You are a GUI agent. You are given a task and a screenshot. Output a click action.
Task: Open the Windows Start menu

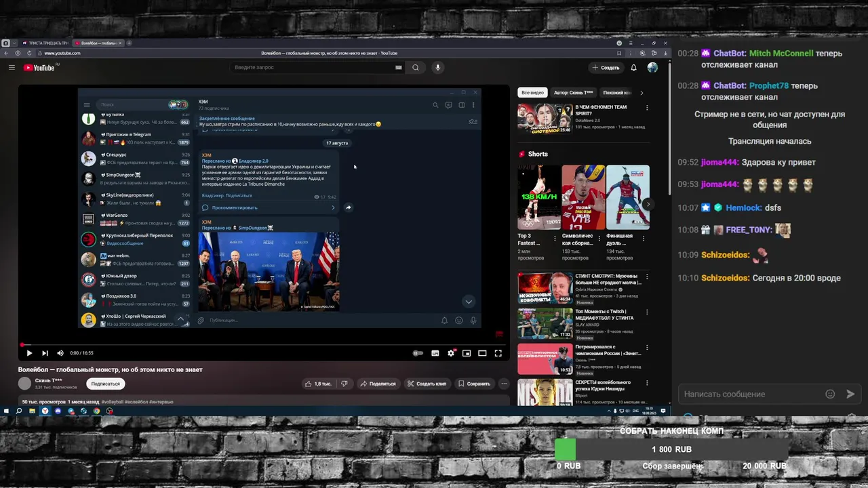[6, 411]
